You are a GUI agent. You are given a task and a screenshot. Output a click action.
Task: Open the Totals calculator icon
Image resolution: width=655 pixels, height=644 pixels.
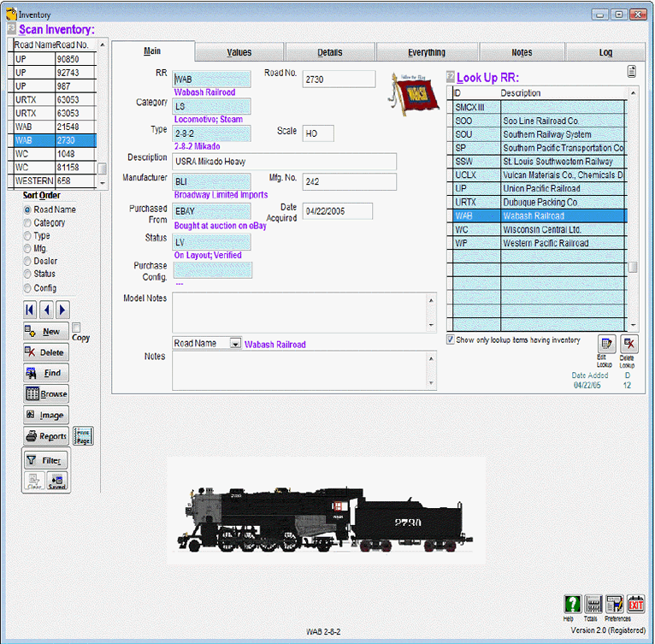(x=593, y=605)
